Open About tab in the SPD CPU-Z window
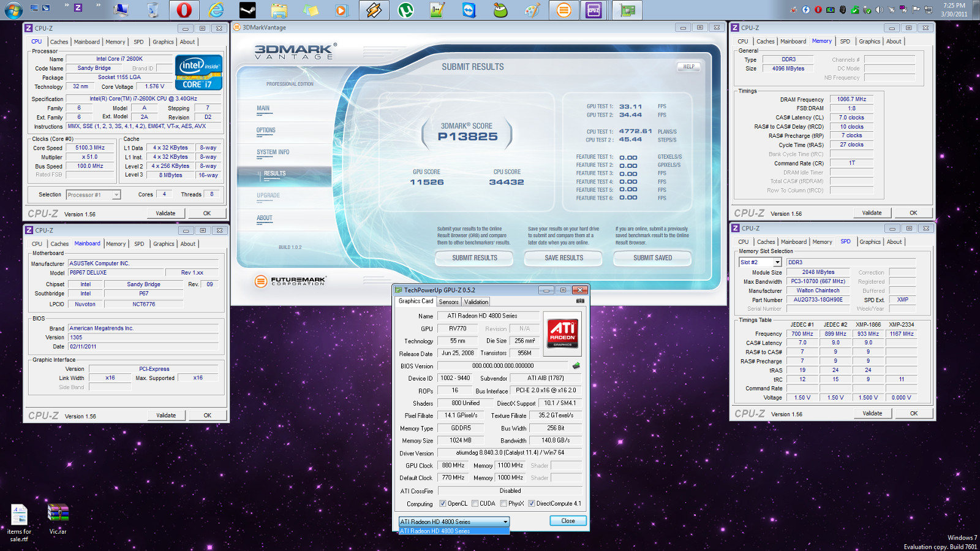 (x=894, y=242)
